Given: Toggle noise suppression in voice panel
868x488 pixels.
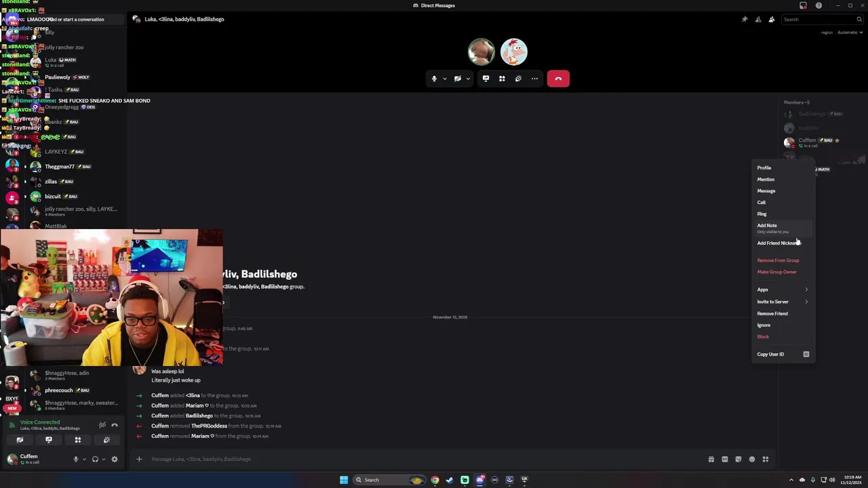Looking at the screenshot, I should 102,425.
